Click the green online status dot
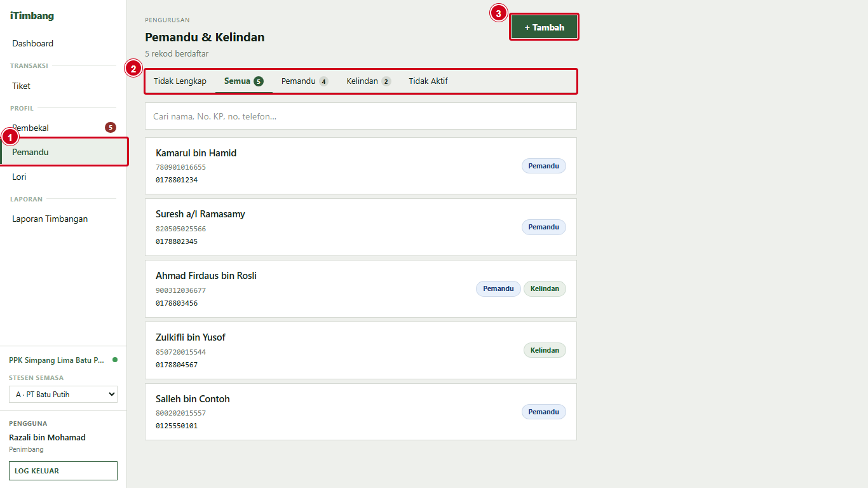Viewport: 868px width, 488px height. (115, 360)
